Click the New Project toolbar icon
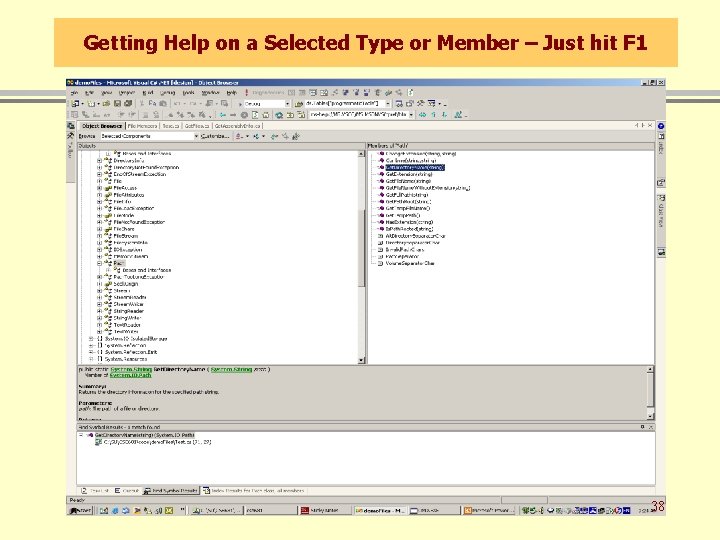This screenshot has width=720, height=540. 76,104
